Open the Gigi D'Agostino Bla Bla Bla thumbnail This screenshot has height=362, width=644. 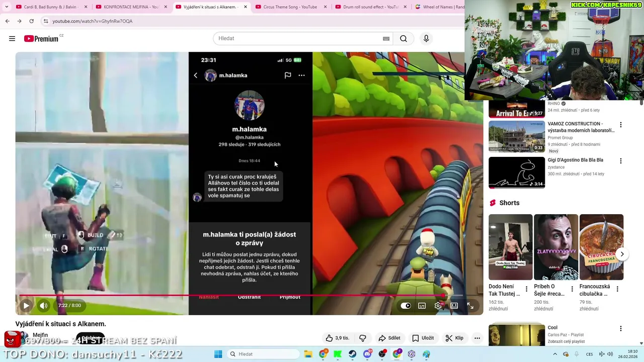pos(517,172)
